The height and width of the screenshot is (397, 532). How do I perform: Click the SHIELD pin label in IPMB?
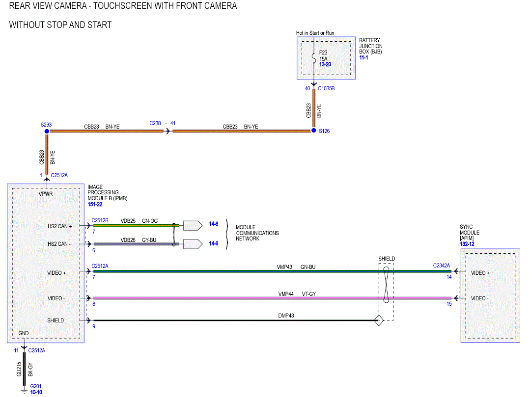click(x=56, y=320)
